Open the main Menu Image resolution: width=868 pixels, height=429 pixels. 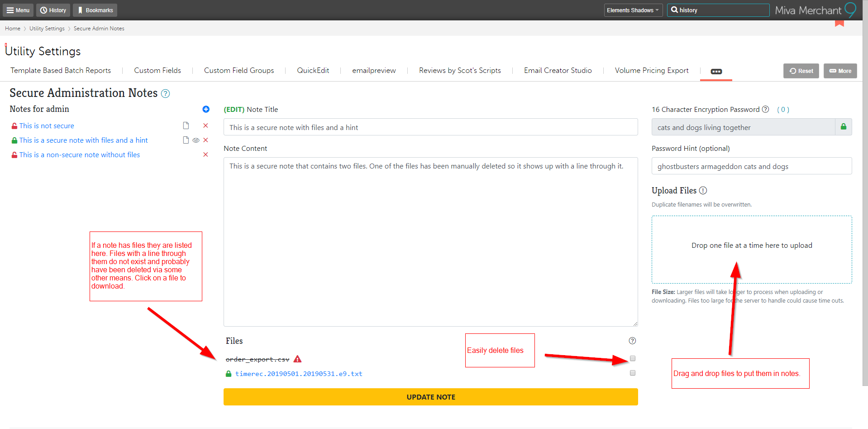[18, 10]
